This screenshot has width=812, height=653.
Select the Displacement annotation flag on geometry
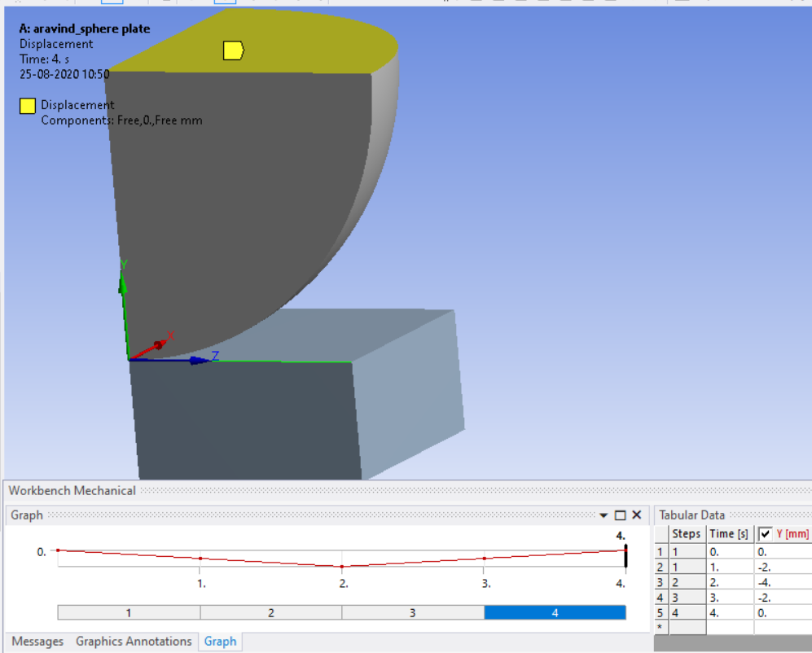coord(232,49)
